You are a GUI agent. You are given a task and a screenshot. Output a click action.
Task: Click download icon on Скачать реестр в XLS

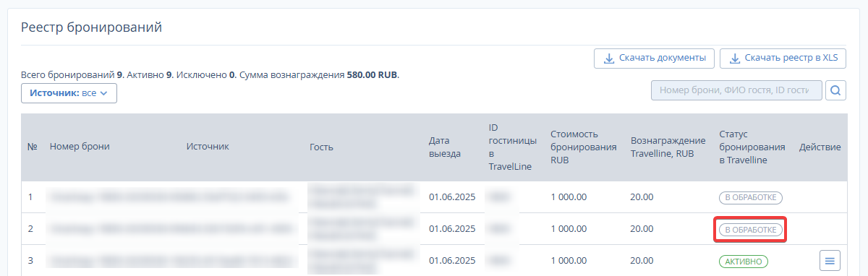point(734,58)
